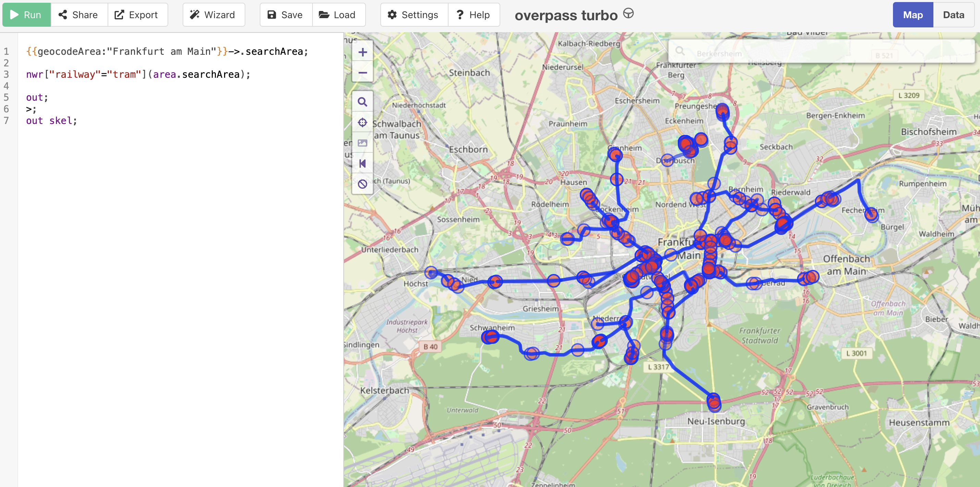
Task: Toggle data overlay with the clear-data circle-slash icon
Action: (x=362, y=184)
